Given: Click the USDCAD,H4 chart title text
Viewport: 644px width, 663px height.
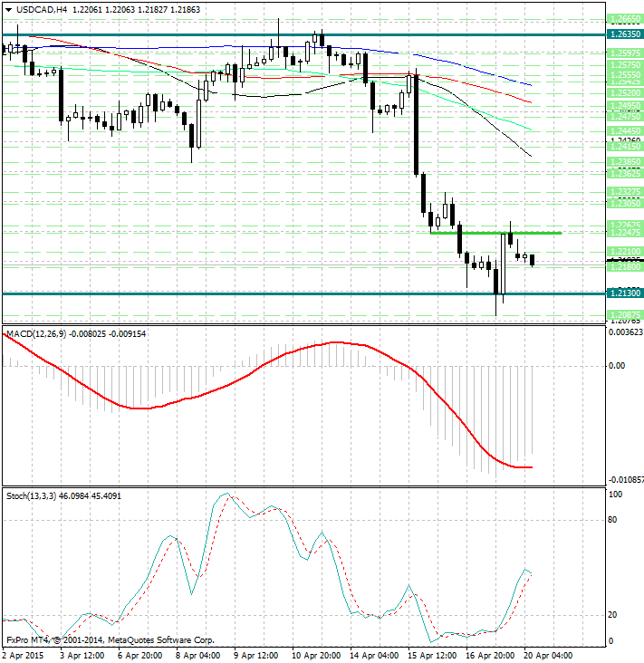Looking at the screenshot, I should 42,9.
